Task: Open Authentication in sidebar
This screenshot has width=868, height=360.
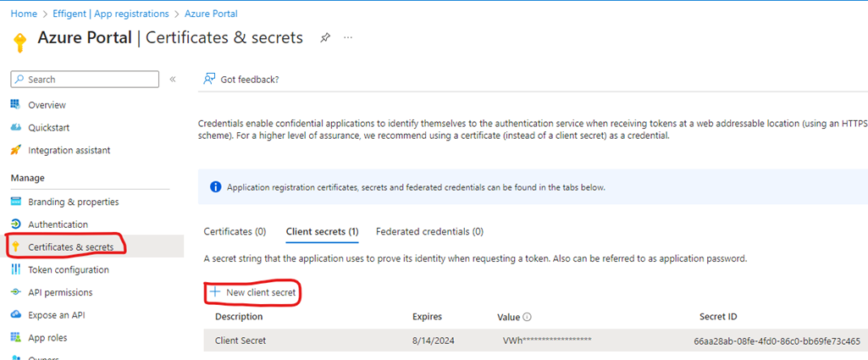Action: pos(58,224)
